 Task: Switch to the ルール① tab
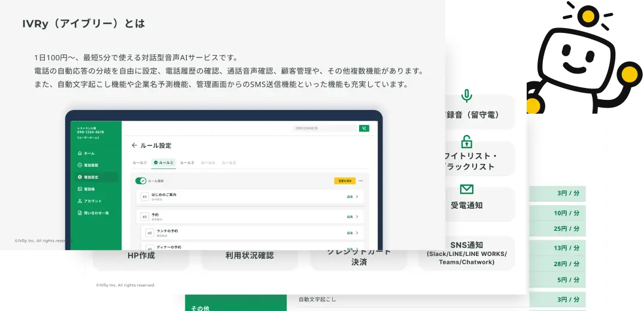tap(139, 163)
